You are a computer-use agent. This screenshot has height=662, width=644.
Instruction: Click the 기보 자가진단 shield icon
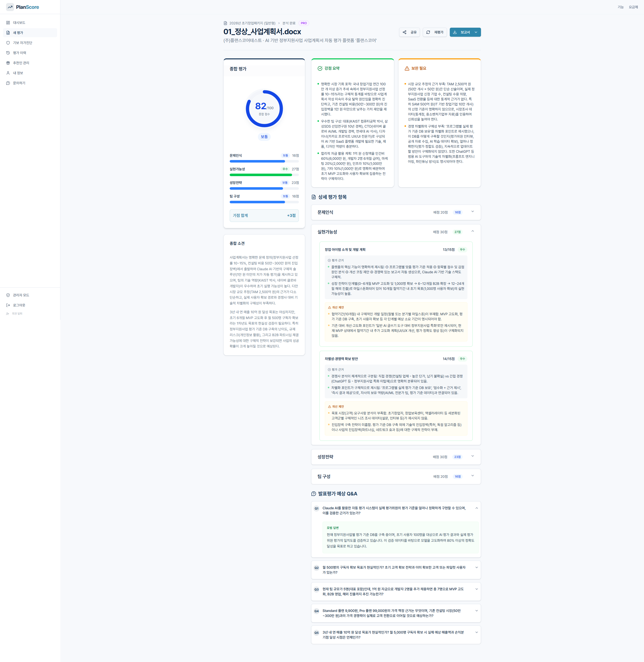[x=8, y=43]
